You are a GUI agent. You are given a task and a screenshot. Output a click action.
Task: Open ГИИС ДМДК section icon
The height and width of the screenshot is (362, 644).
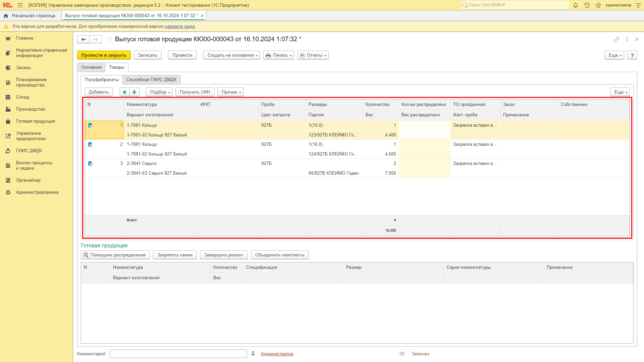8,151
